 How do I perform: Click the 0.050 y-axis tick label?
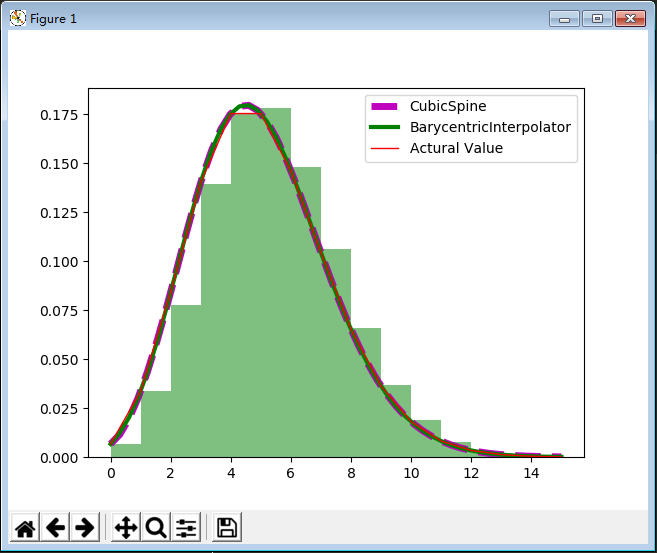[x=59, y=360]
